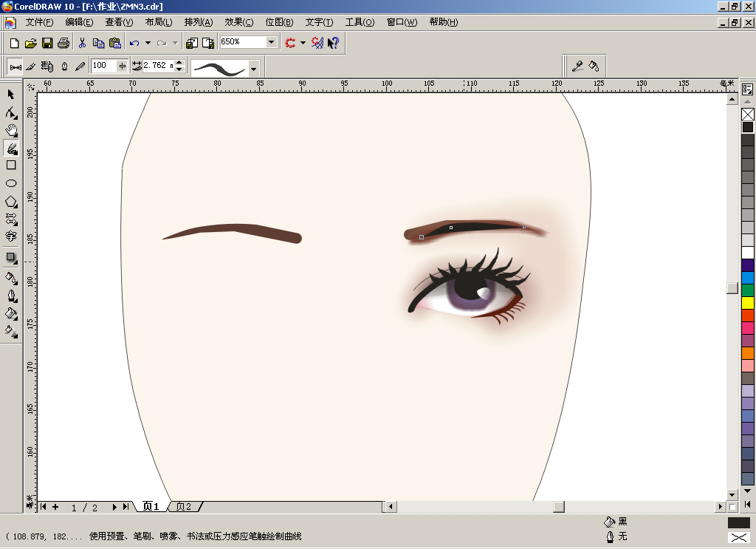
Task: Choose the Ellipse tool
Action: point(11,183)
